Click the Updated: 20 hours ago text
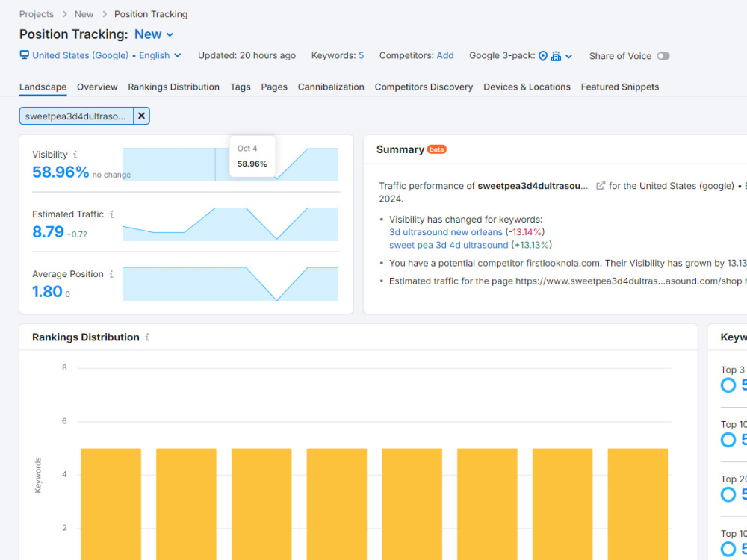This screenshot has width=747, height=560. tap(247, 56)
